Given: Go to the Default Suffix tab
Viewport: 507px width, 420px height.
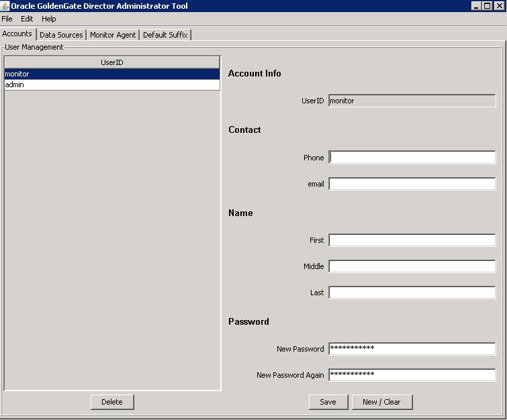Looking at the screenshot, I should tap(166, 35).
